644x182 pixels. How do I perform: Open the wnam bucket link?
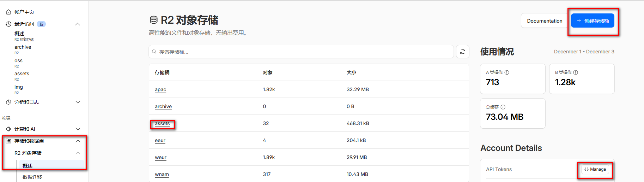click(162, 174)
